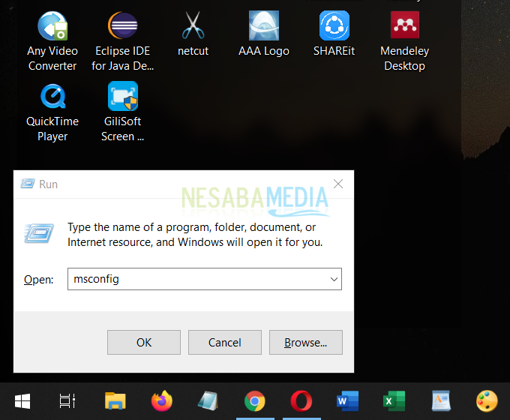Select Mendeley Desktop icon
Screen dimensions: 510x420
coord(404,40)
